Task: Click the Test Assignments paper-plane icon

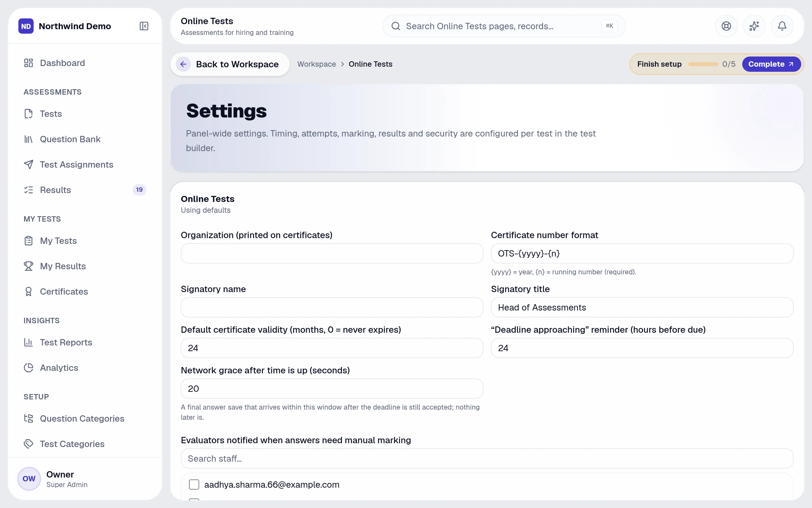Action: tap(29, 165)
